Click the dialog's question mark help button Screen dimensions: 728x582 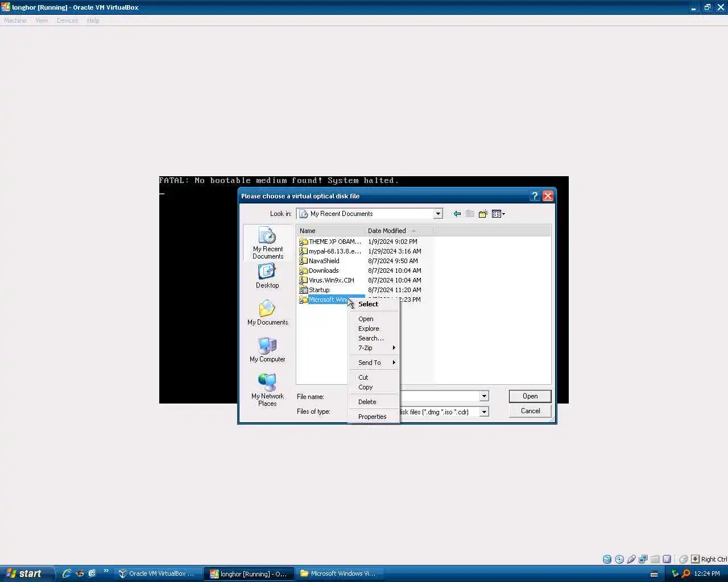[x=535, y=196]
